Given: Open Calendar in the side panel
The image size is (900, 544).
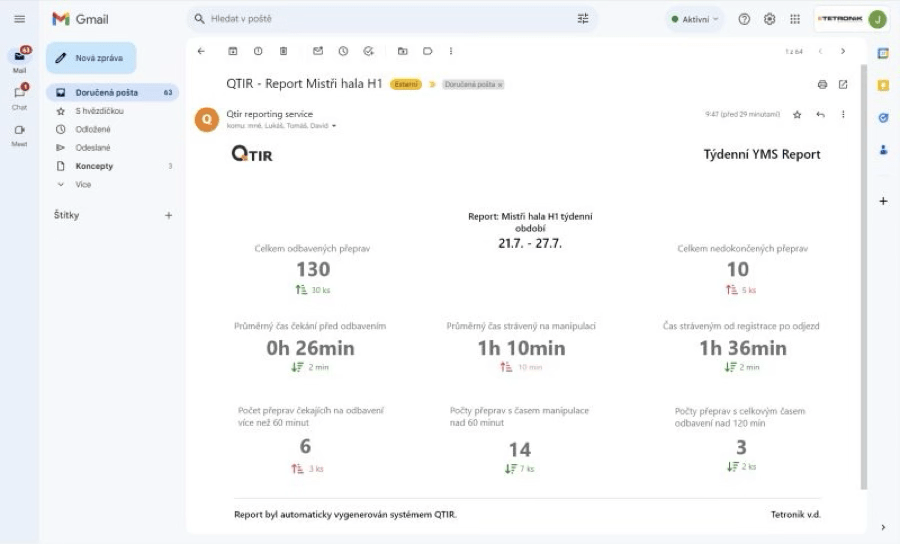Looking at the screenshot, I should 883,53.
